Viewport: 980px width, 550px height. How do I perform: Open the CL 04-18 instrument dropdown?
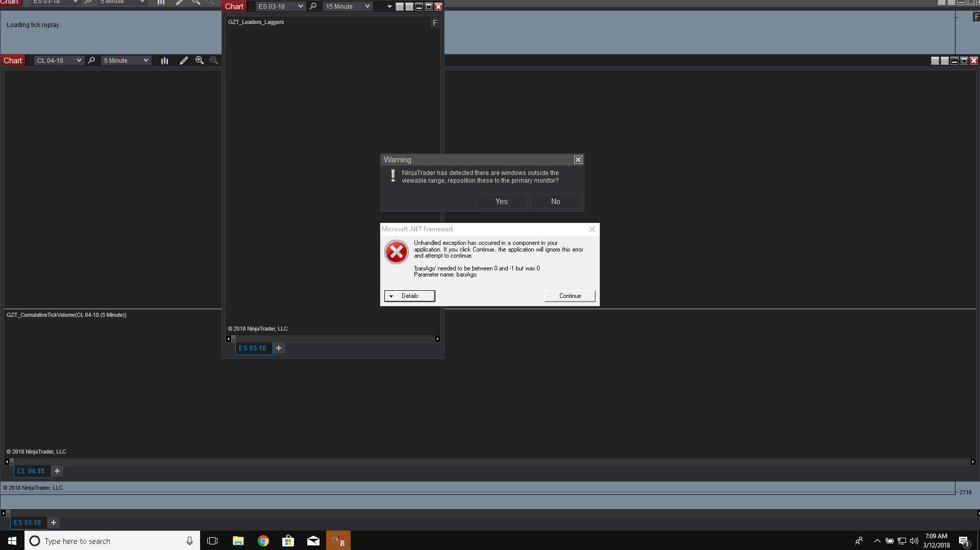[59, 61]
